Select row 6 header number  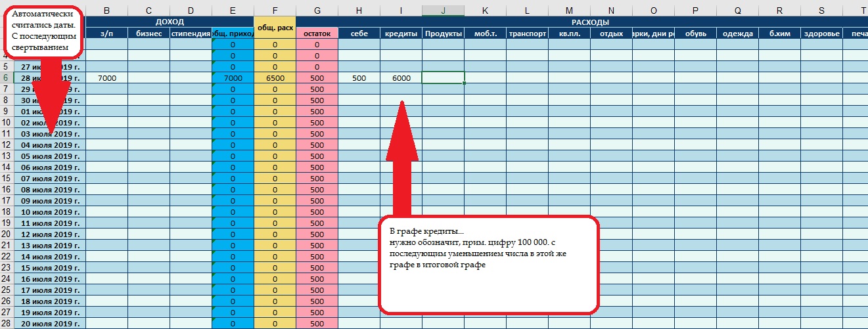6,77
